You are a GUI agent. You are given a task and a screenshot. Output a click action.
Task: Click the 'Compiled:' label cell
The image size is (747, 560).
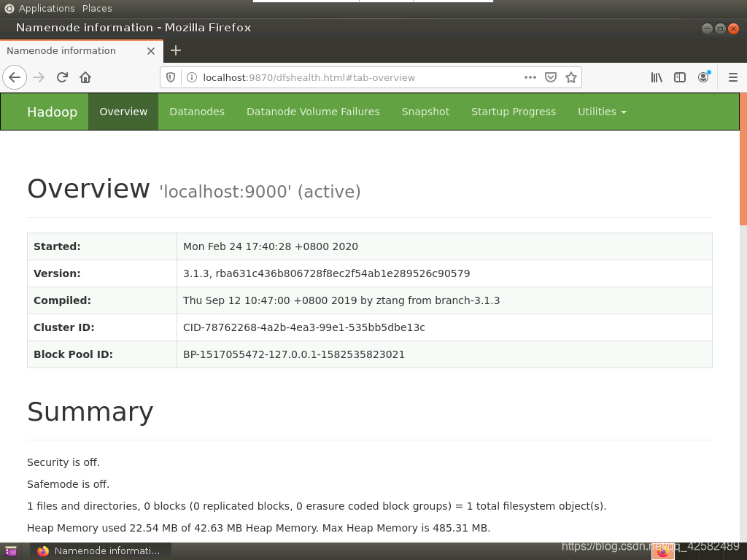(x=102, y=300)
